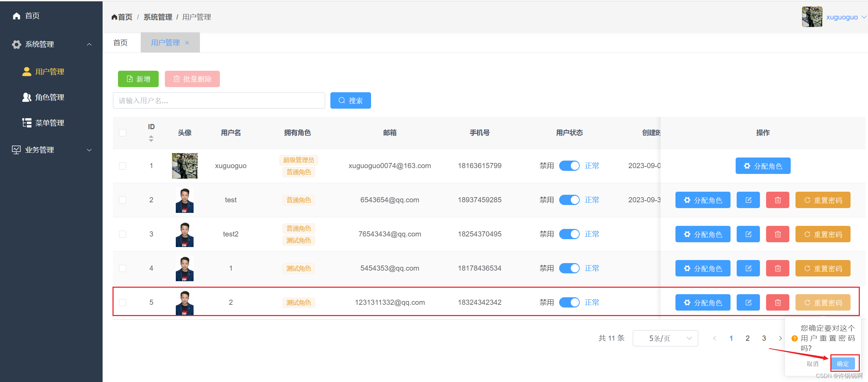The height and width of the screenshot is (382, 868).
Task: Tick the select-all checkbox in the table header
Action: click(x=122, y=133)
